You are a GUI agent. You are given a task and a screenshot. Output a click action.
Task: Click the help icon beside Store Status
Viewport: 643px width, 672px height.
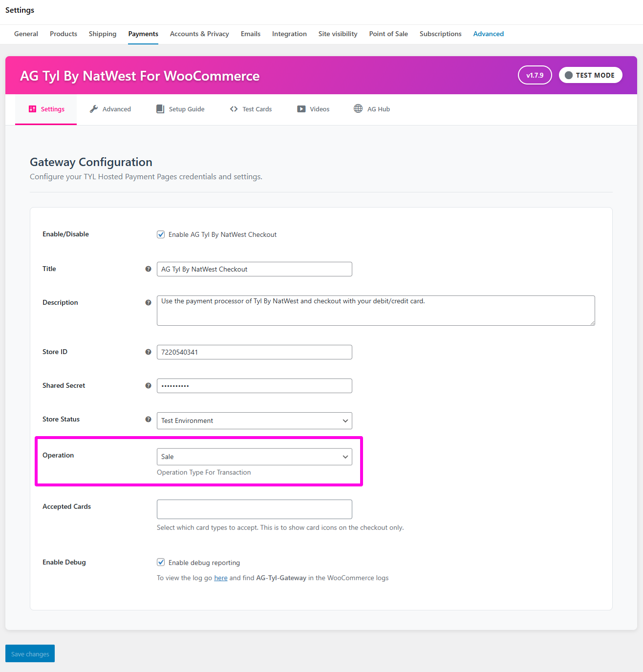[148, 420]
